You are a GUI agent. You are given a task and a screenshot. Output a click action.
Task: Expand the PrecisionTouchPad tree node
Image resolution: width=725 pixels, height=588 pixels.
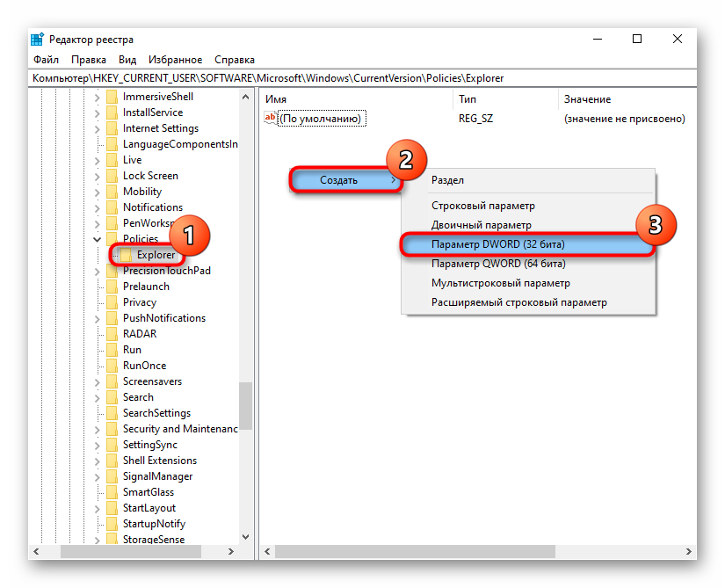97,271
